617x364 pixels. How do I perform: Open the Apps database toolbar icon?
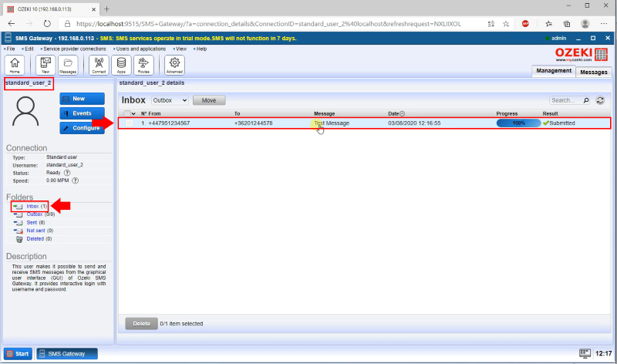121,65
